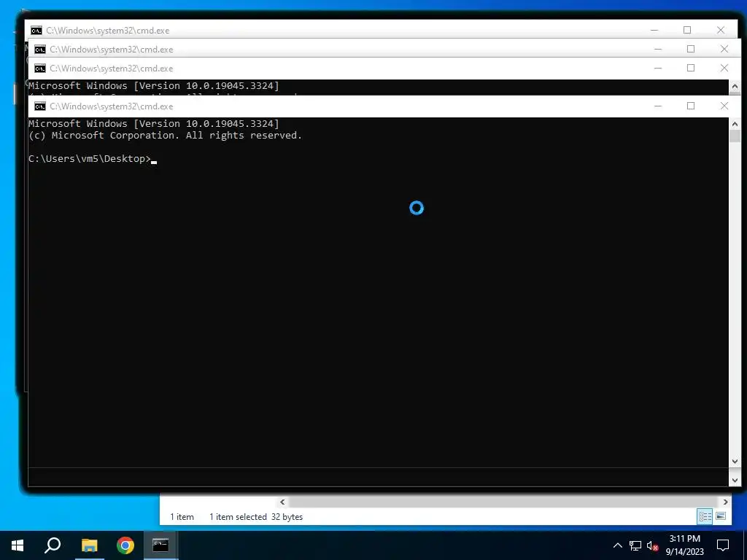Click front window's Microsoft Windows version line
Viewport: 747px width, 560px height.
tap(154, 123)
